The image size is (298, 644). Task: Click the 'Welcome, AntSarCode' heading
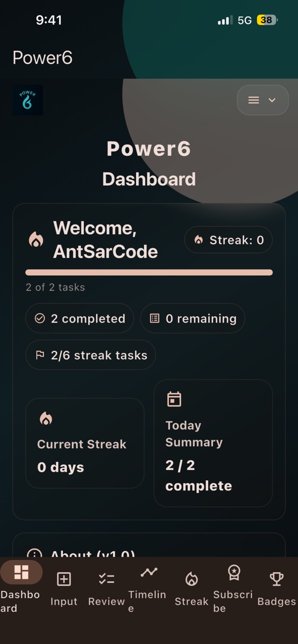(x=105, y=240)
